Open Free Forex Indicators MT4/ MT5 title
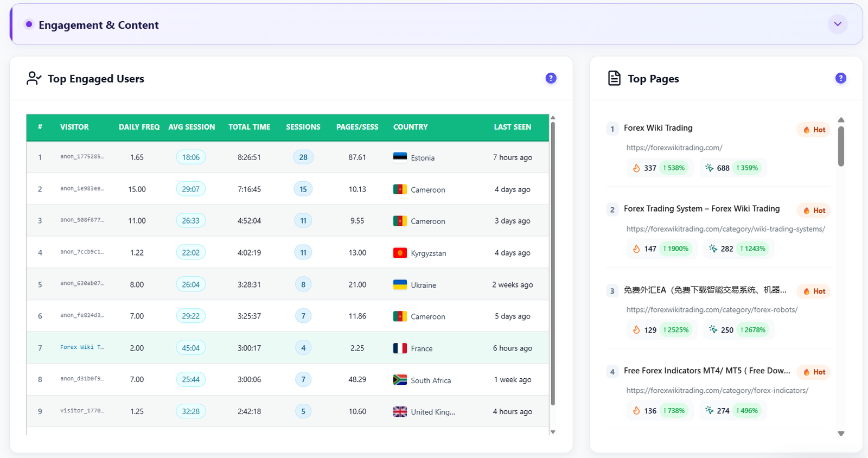Viewport: 868px width, 458px height. point(707,371)
